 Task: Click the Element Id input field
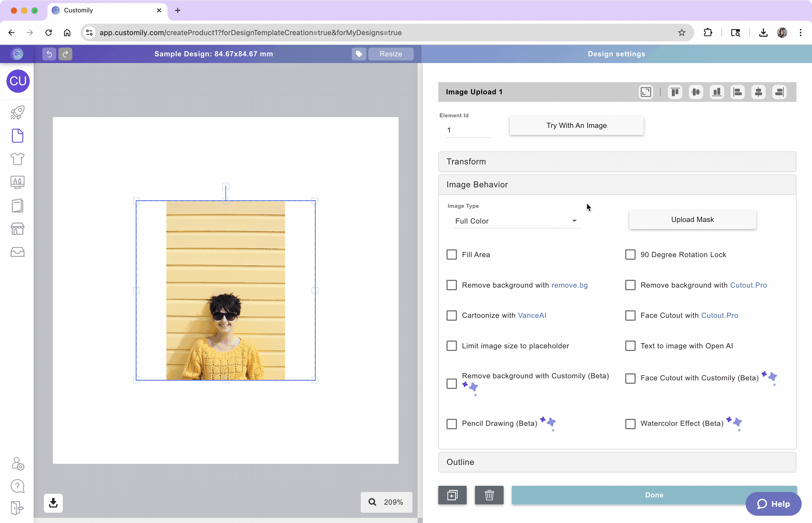467,130
